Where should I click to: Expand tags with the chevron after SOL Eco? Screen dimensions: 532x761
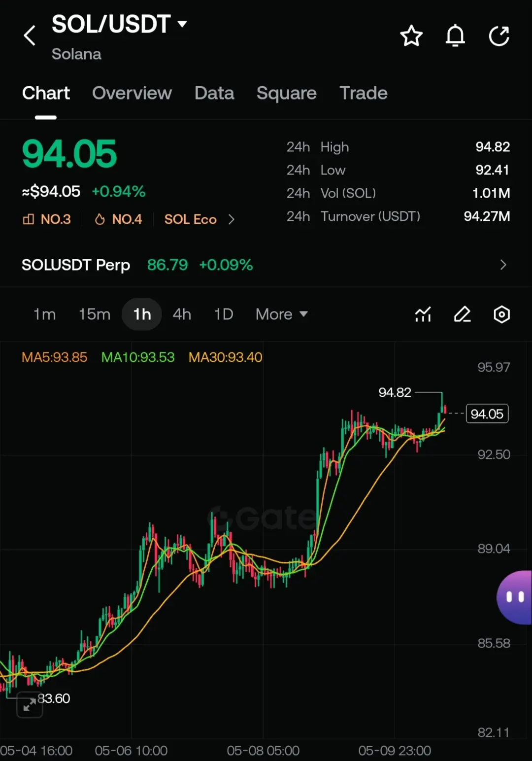click(232, 219)
